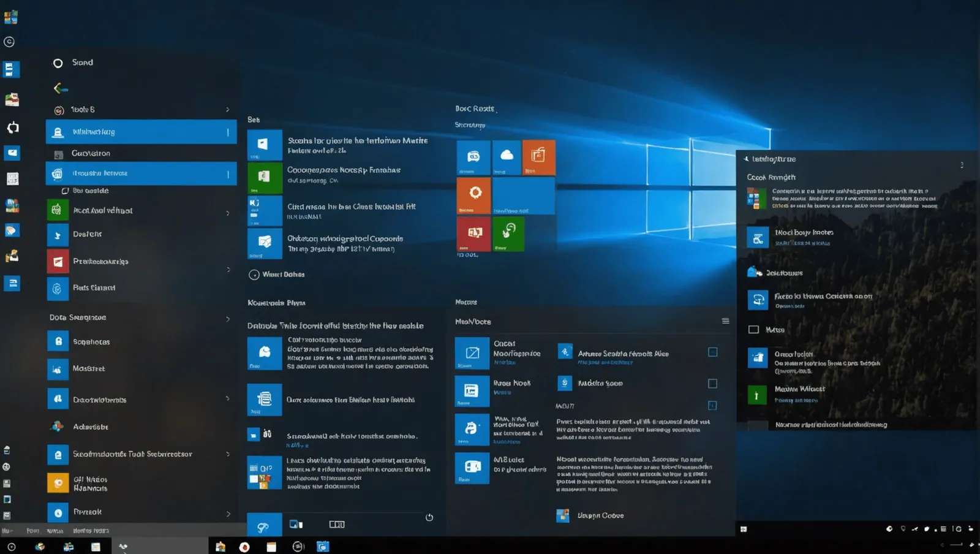
Task: Open the orange gear tile in the pinned tiles grid
Action: 474,195
